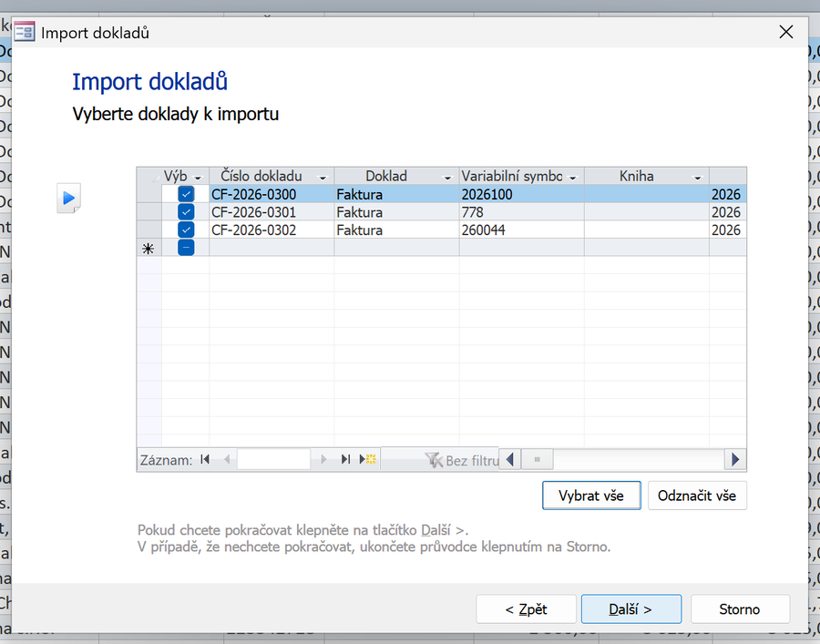Select cell CF-2026-0301
This screenshot has height=644, width=820.
coord(272,212)
